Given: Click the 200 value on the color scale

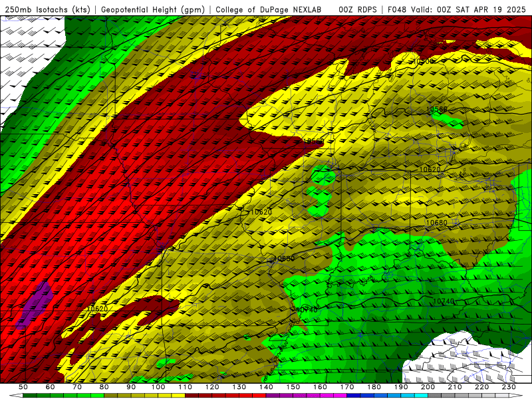Looking at the screenshot, I should coord(428,387).
